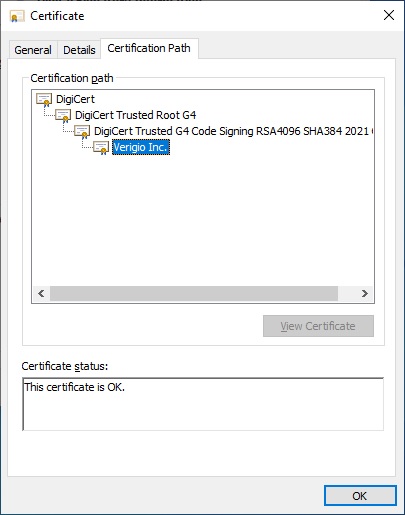405x515 pixels.
Task: Click the DigiCert Trusted G4 Code Signing certificate icon
Action: [x=82, y=131]
